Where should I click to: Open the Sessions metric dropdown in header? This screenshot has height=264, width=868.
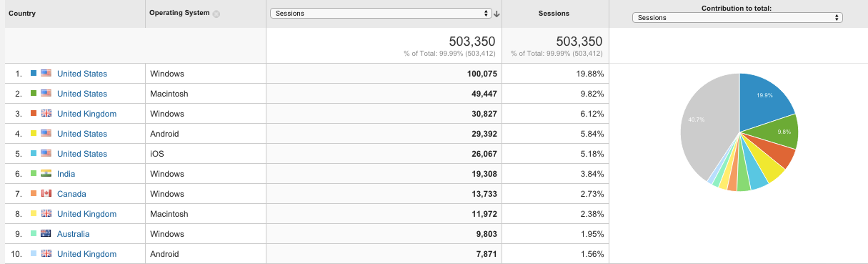pos(381,14)
